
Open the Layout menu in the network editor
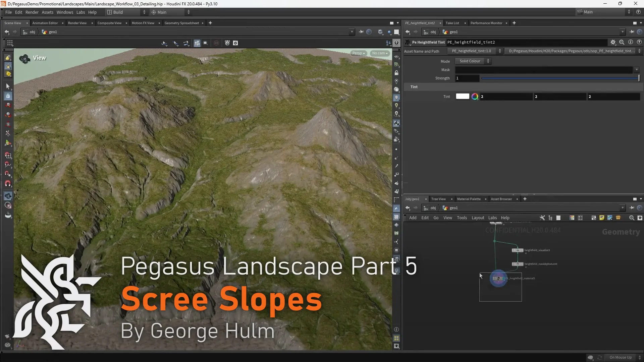coord(478,218)
